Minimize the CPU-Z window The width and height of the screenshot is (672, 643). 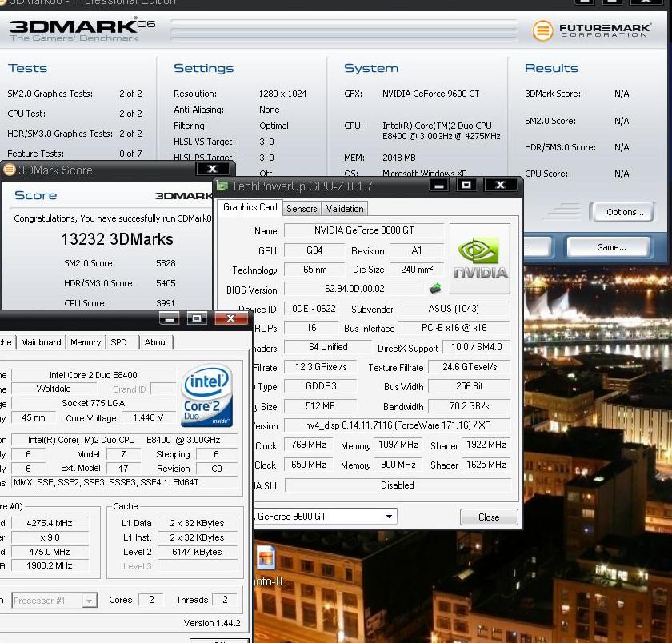pos(170,318)
